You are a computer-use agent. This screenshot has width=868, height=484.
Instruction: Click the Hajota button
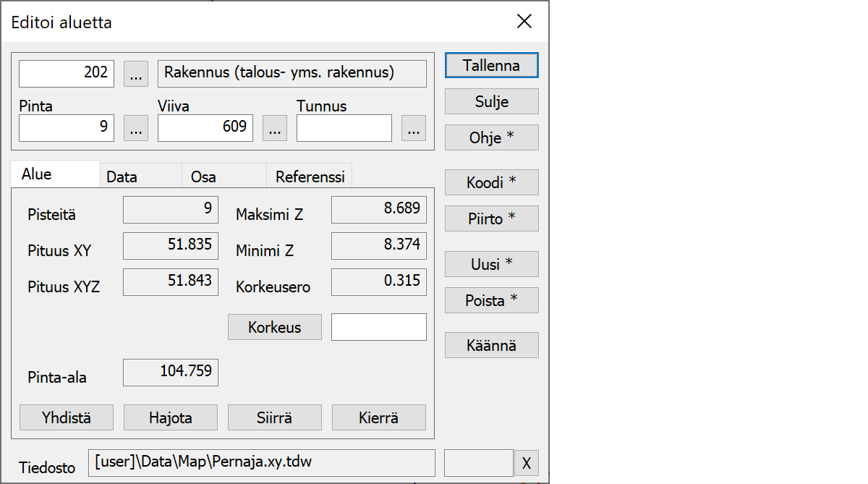click(170, 417)
